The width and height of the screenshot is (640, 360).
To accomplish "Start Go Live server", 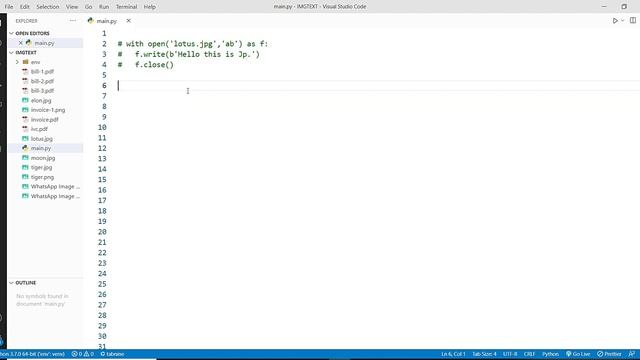I will tap(578, 354).
